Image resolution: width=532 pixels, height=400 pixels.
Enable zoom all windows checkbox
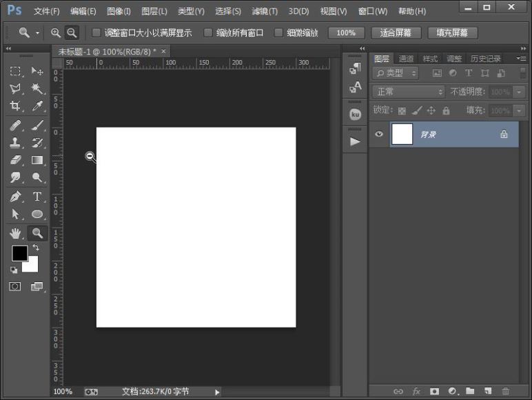(x=208, y=32)
